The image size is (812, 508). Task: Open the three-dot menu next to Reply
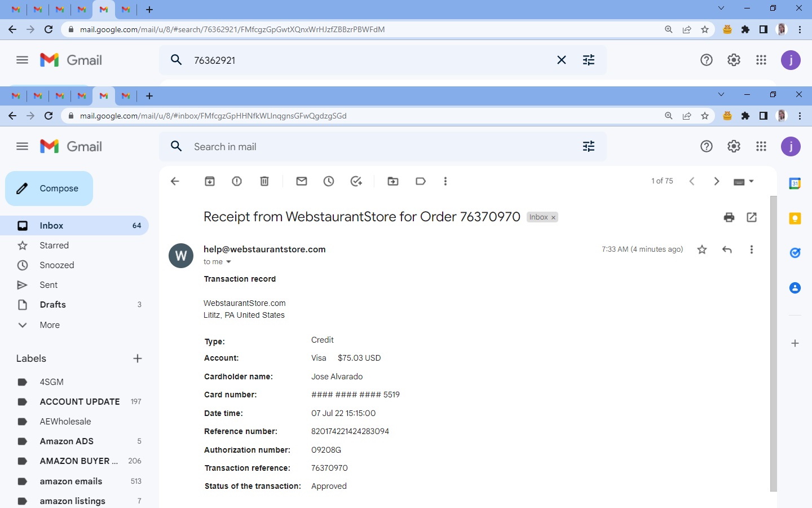pos(752,249)
